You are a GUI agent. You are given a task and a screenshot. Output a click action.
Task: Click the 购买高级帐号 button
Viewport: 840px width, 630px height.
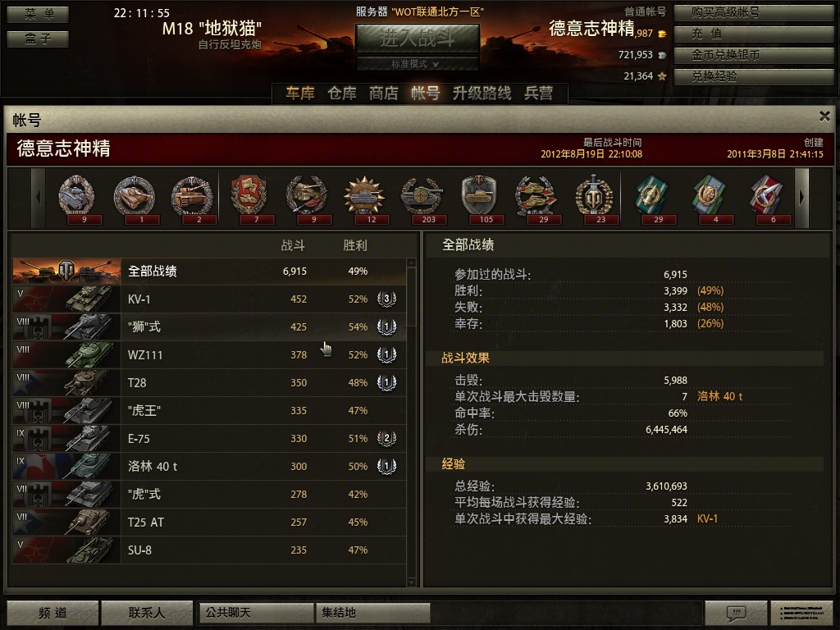[x=753, y=12]
